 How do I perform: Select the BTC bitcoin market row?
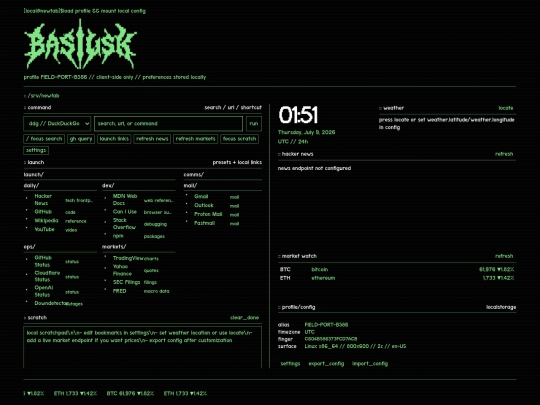click(397, 270)
